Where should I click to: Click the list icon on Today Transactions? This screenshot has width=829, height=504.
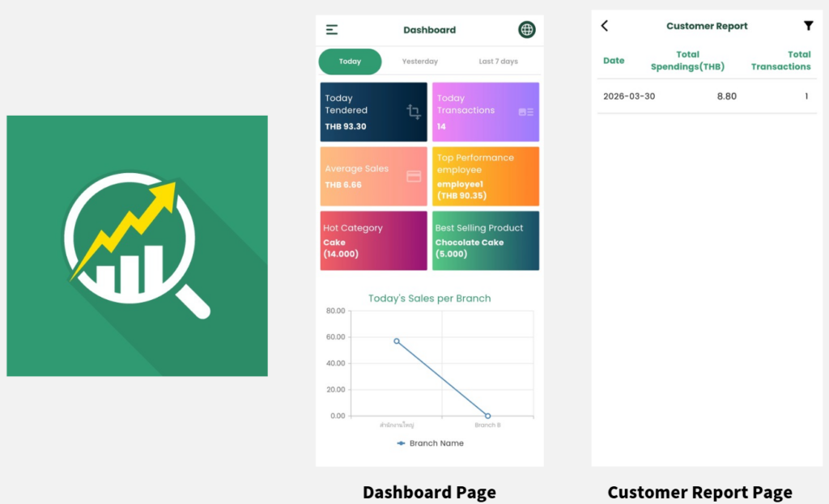coord(525,112)
